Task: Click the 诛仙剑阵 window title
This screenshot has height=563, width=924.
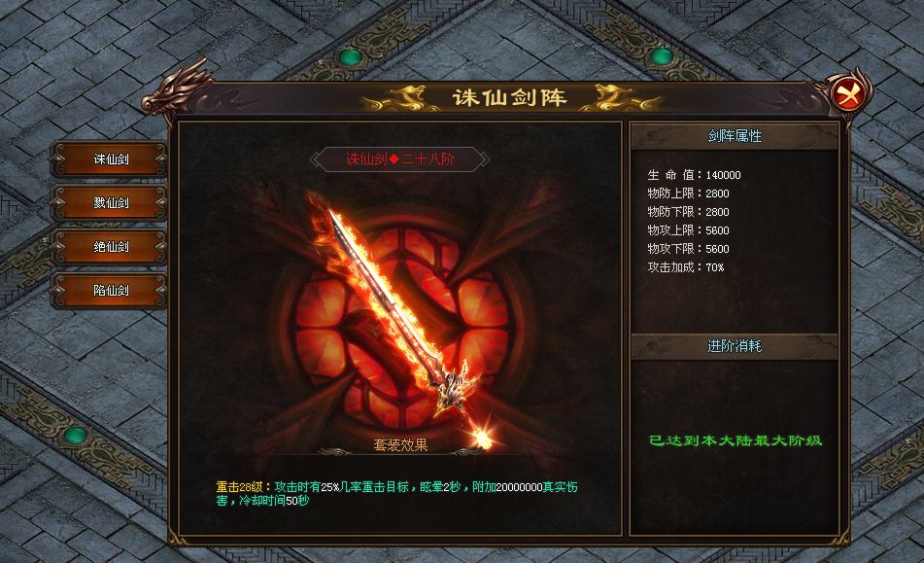Action: 509,97
